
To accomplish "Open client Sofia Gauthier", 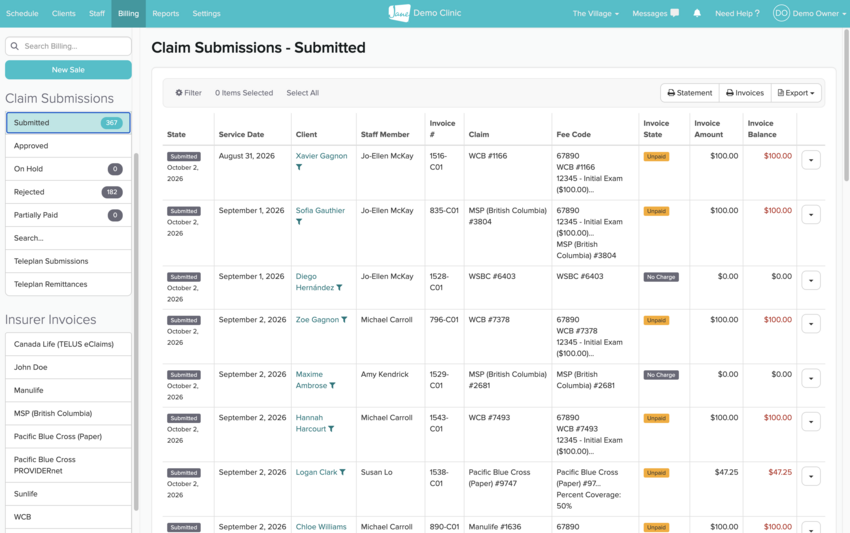I will pyautogui.click(x=320, y=210).
